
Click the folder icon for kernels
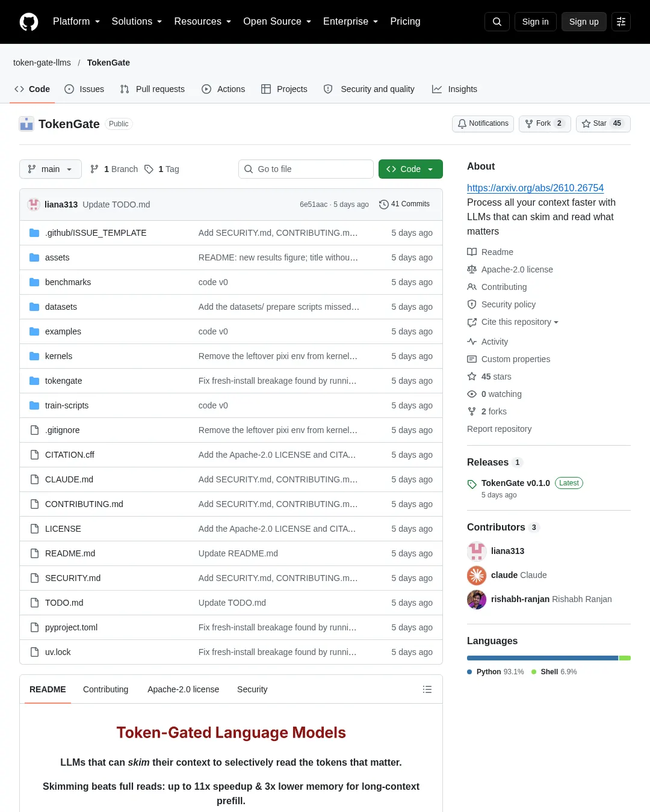tap(34, 356)
